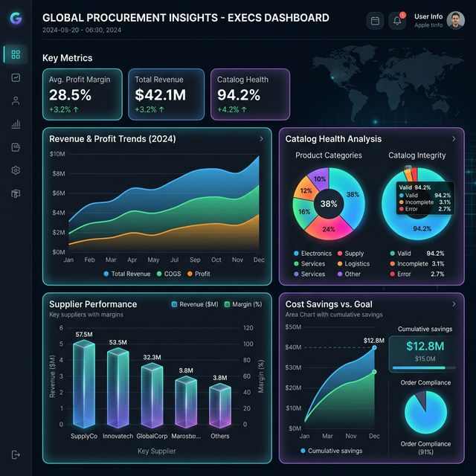
Task: Click the User Info name label
Action: click(x=428, y=16)
